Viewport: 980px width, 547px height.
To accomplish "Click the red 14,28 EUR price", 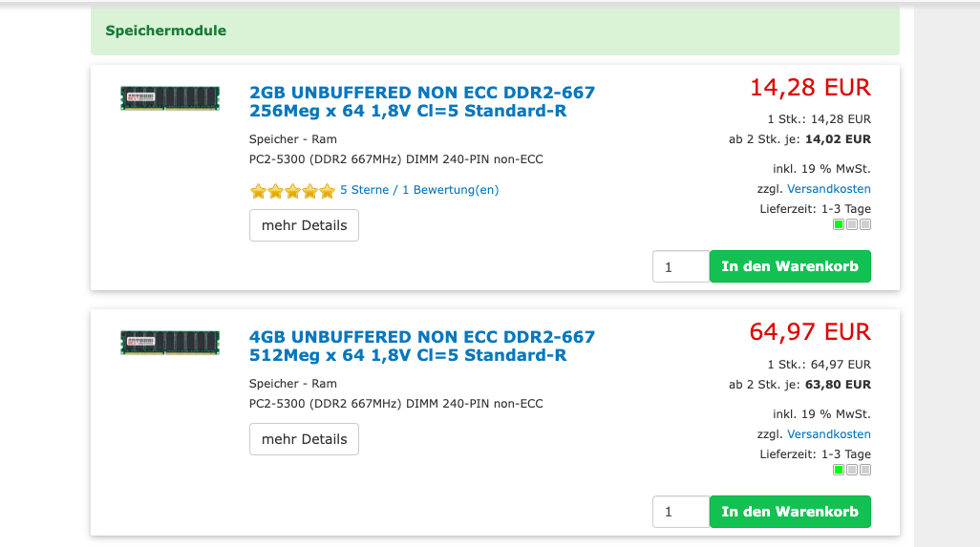I will [x=810, y=88].
